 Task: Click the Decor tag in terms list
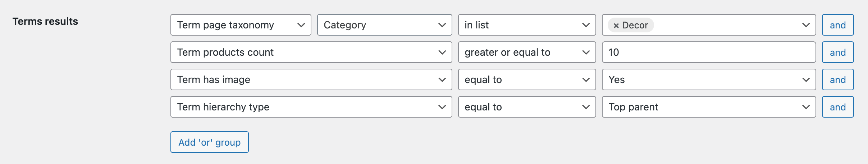(x=635, y=25)
